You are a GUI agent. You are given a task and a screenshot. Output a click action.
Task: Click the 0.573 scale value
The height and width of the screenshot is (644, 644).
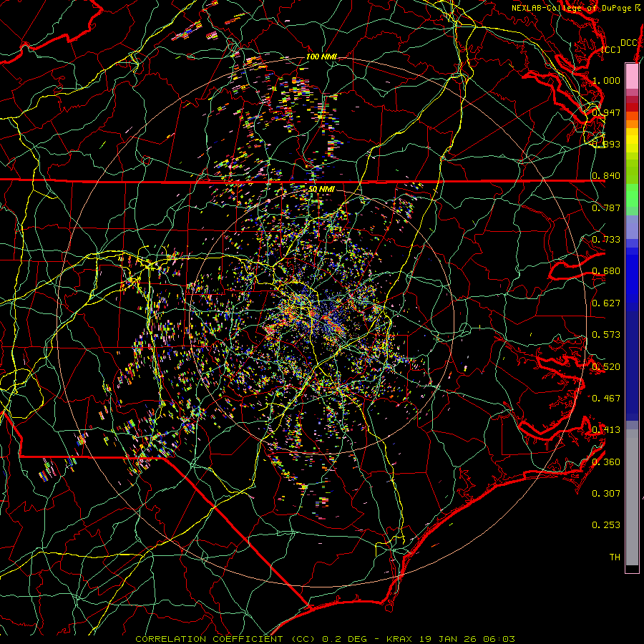point(606,335)
